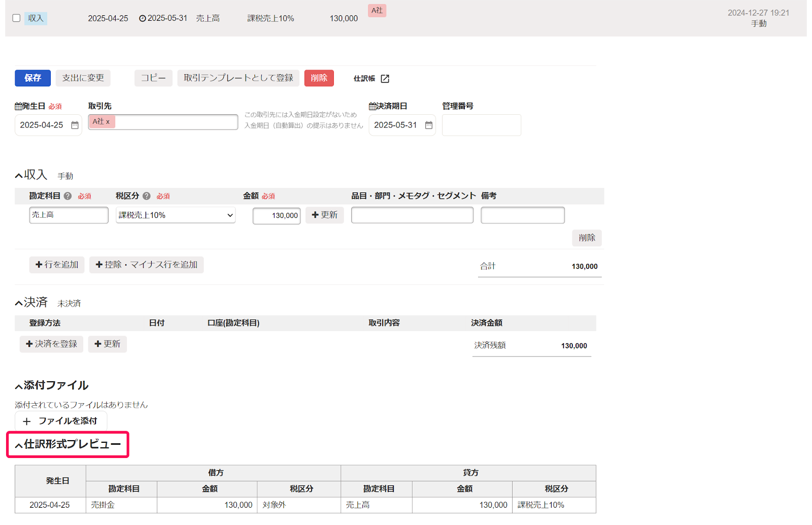Click the plus icon on ファイルを添付
Image resolution: width=812 pixels, height=525 pixels.
(27, 421)
